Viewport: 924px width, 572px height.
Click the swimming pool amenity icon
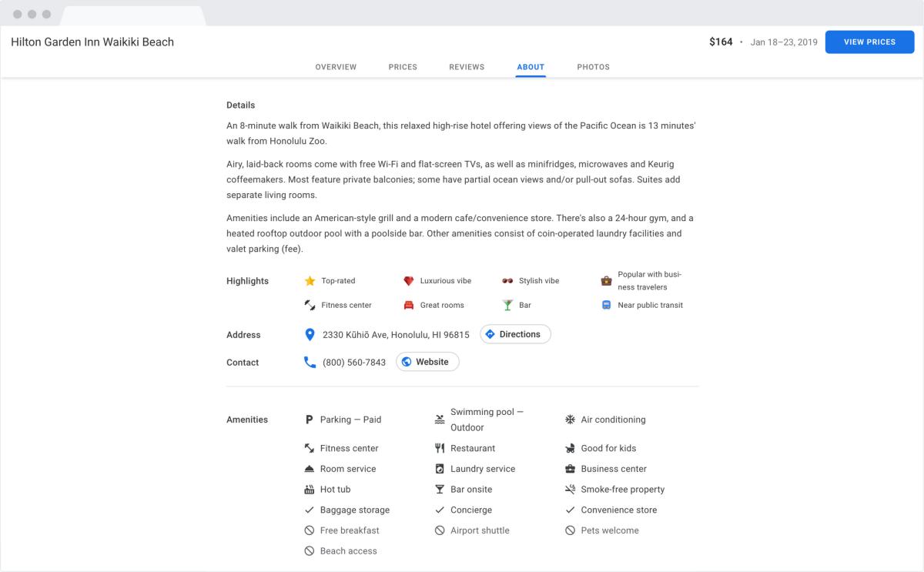click(440, 420)
